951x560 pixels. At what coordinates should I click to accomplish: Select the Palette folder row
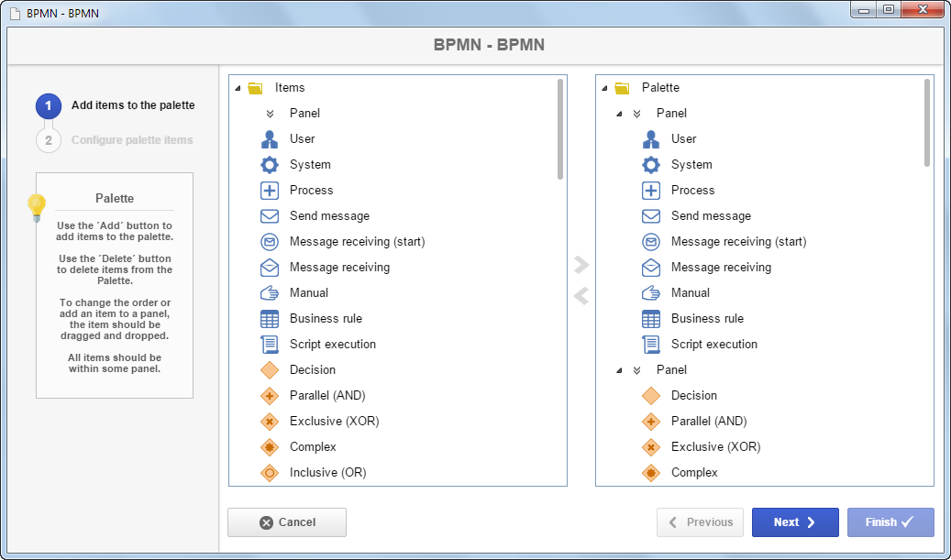(764, 87)
